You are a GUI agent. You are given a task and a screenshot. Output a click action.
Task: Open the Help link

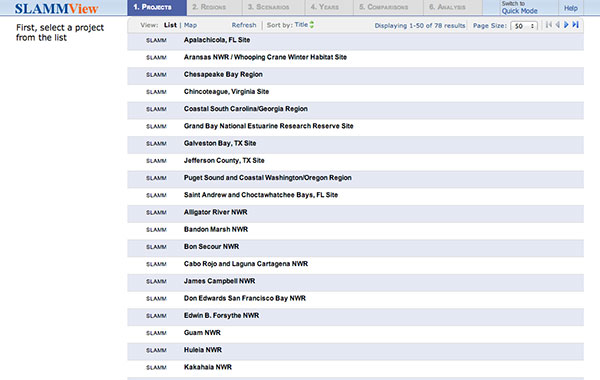(571, 8)
